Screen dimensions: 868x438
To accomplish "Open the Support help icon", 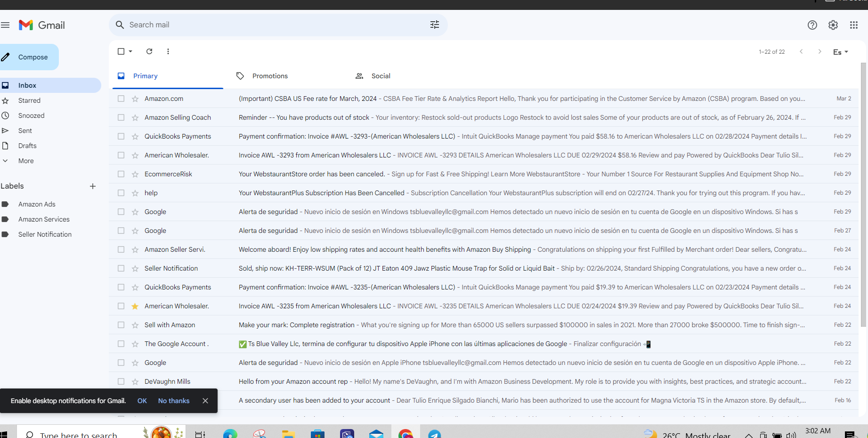I will [x=812, y=25].
